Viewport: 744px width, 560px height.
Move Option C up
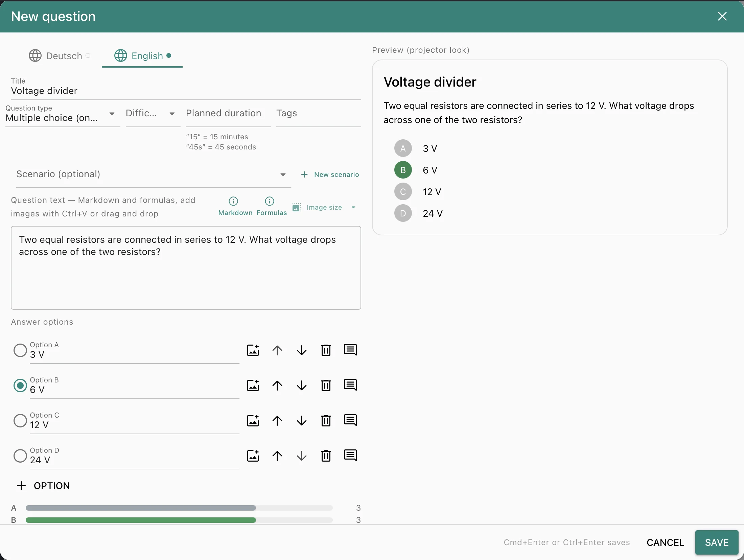tap(277, 421)
